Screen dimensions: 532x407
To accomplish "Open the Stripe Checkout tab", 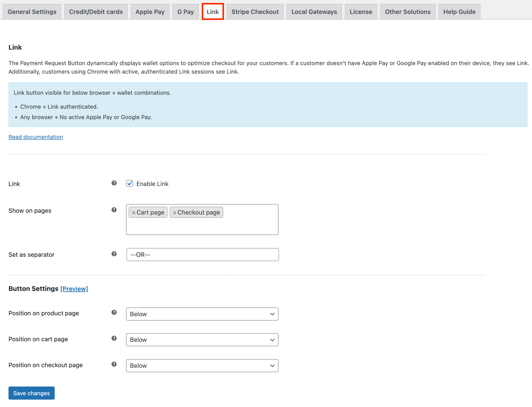I will pos(255,11).
